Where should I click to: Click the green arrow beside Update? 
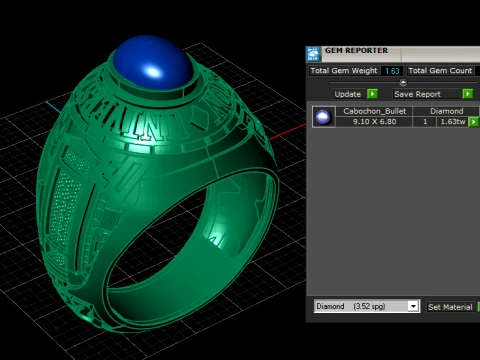coord(372,94)
